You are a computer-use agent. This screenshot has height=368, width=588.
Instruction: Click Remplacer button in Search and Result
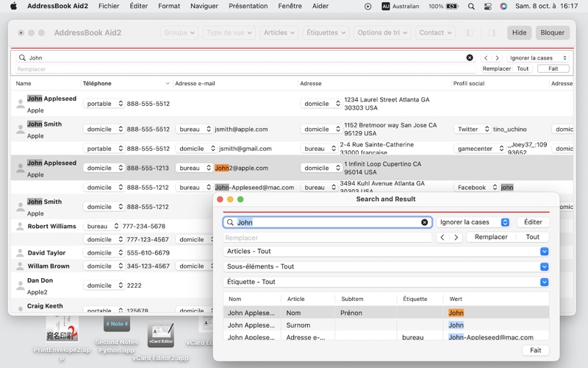[x=491, y=237]
